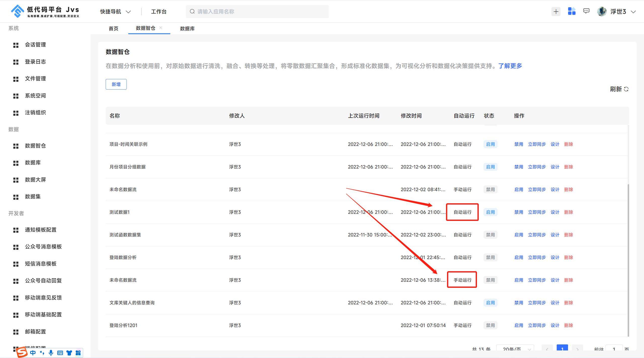Open 移动端基础配置 in the sidebar
644x358 pixels.
[x=43, y=314]
